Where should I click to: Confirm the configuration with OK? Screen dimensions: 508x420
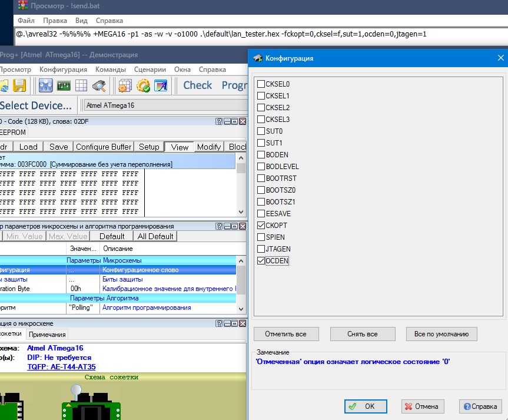[365, 406]
